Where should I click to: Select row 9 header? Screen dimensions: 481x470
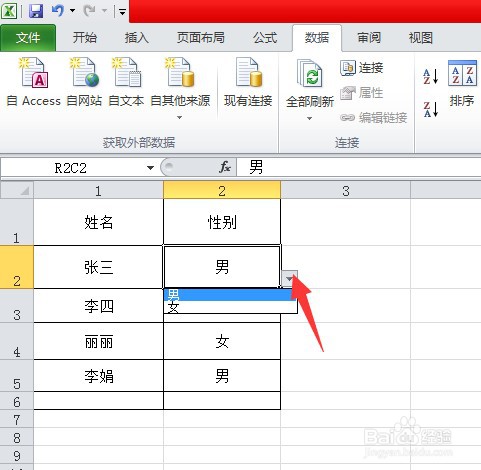tap(17, 455)
